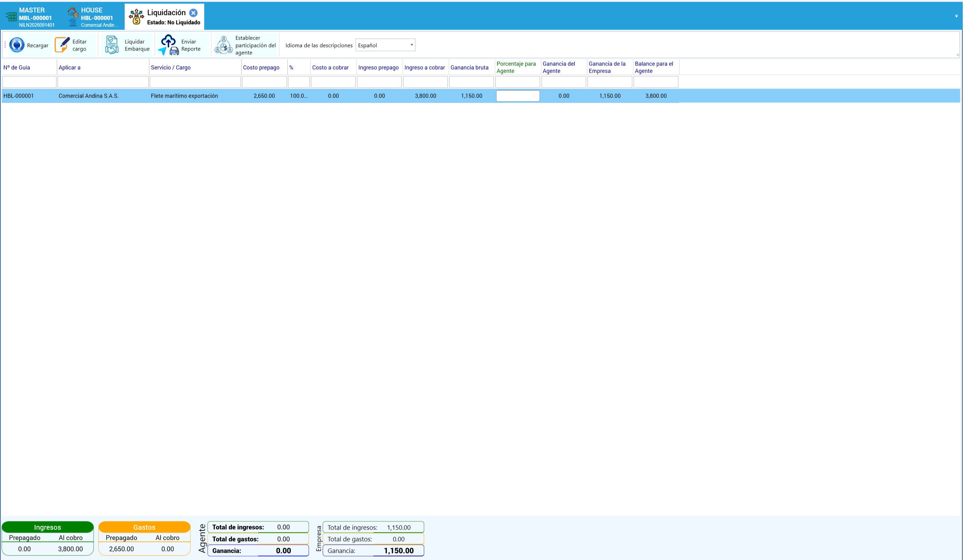Click the green Ingresos summary header
This screenshot has height=560, width=963.
coord(47,527)
